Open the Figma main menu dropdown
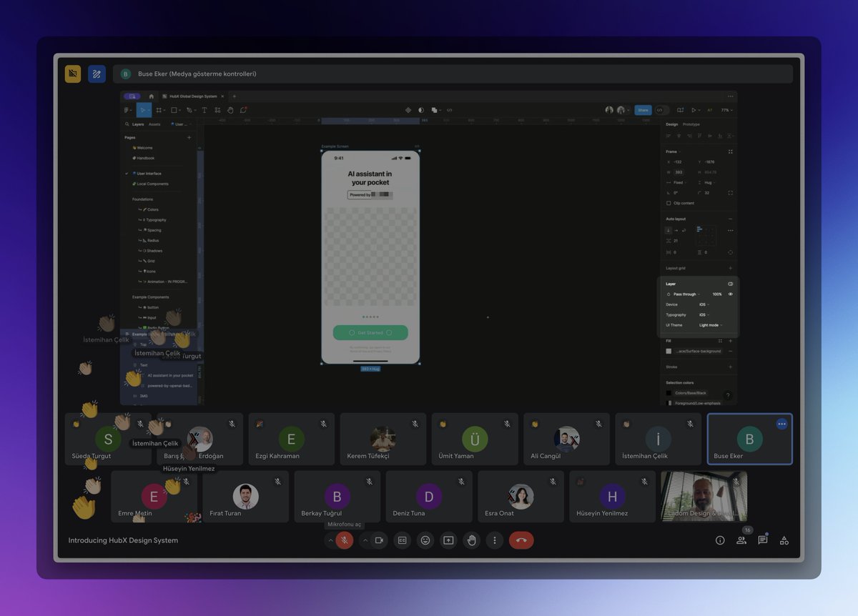 click(x=127, y=110)
